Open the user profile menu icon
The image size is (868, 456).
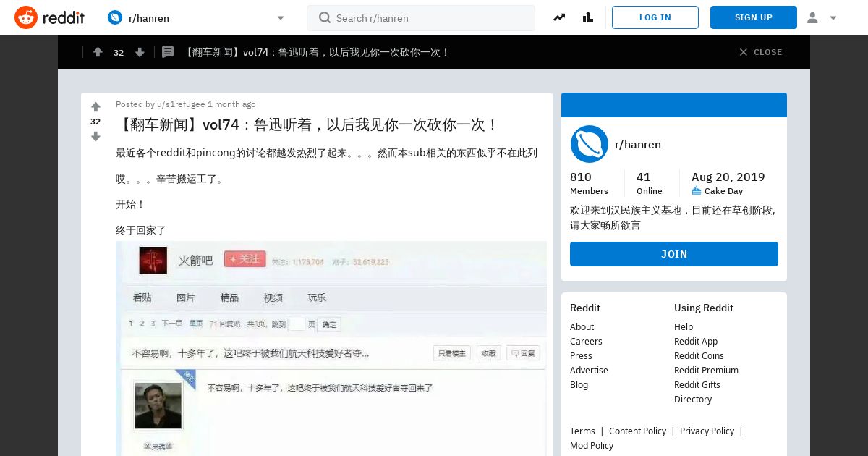click(x=812, y=17)
